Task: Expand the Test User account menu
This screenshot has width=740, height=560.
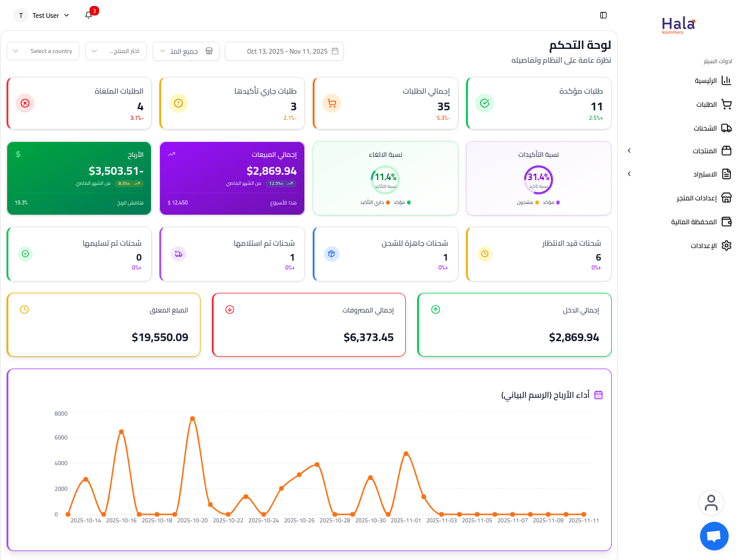Action: click(42, 16)
